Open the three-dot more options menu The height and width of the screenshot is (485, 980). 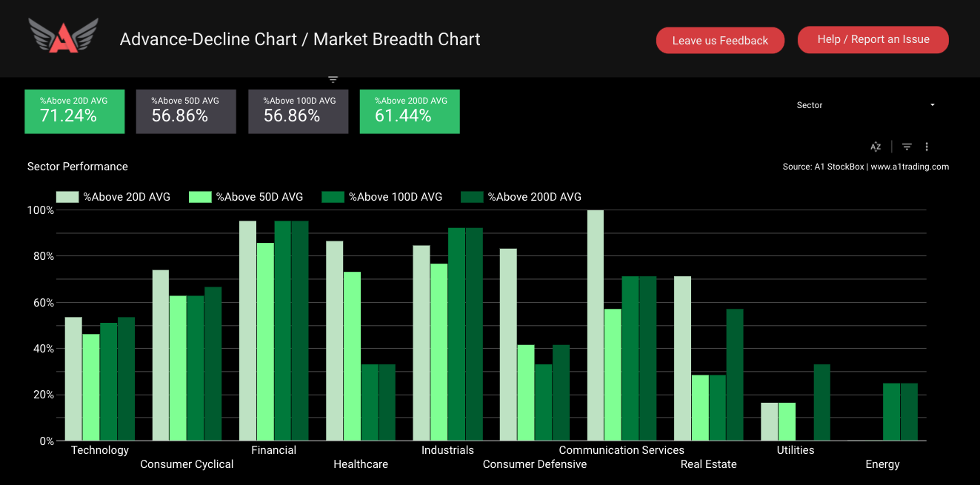[926, 147]
